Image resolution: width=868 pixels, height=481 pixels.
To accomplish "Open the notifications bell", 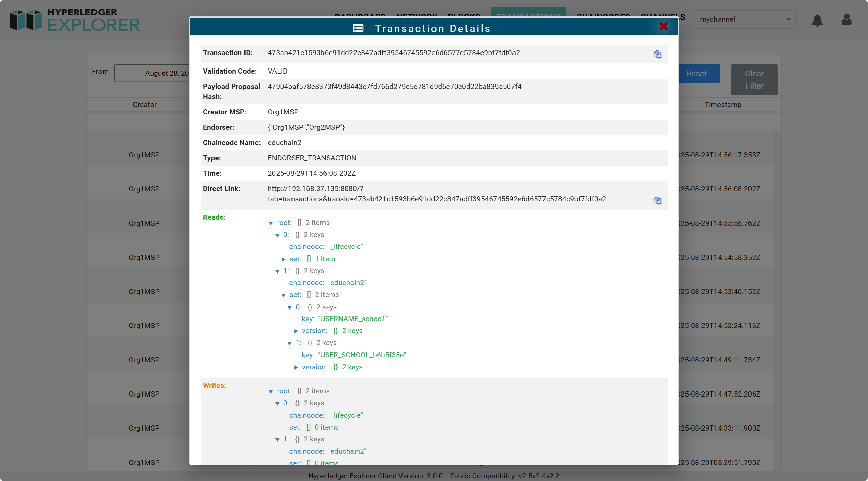I will pyautogui.click(x=817, y=20).
